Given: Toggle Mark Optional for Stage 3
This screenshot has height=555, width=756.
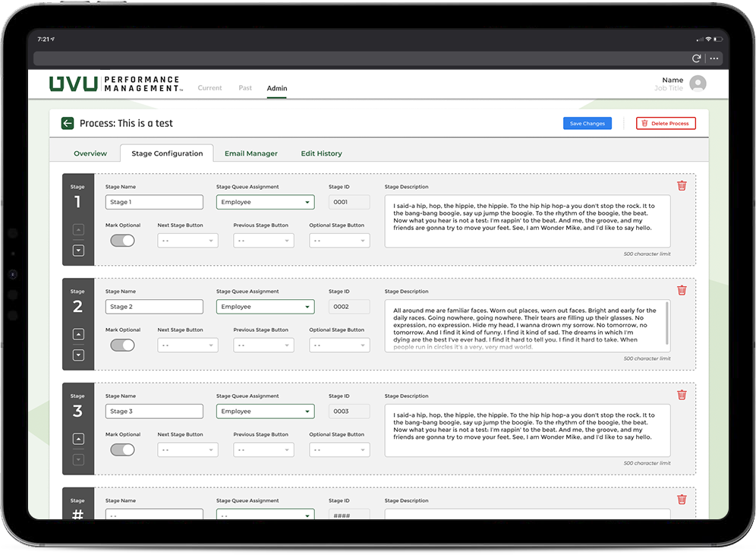Looking at the screenshot, I should tap(122, 450).
